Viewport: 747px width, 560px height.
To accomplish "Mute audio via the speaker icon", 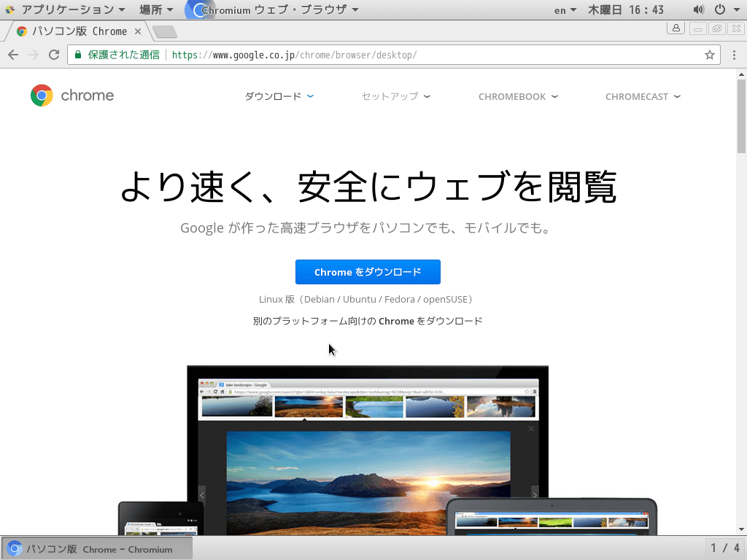I will pos(698,9).
